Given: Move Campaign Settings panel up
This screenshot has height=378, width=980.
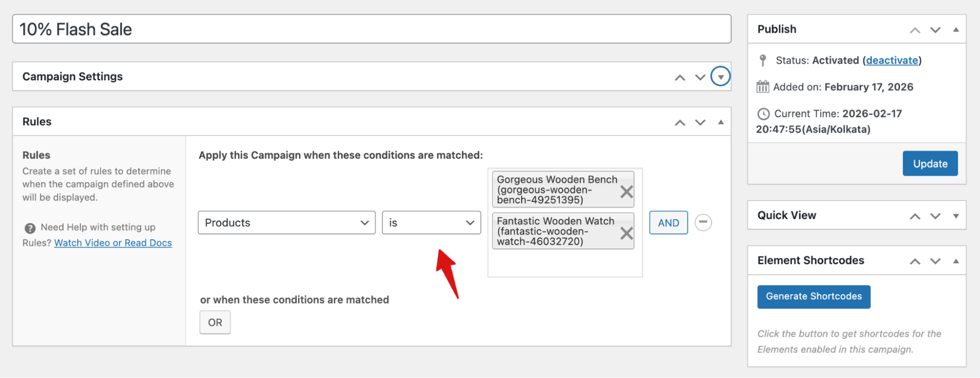Looking at the screenshot, I should (679, 77).
